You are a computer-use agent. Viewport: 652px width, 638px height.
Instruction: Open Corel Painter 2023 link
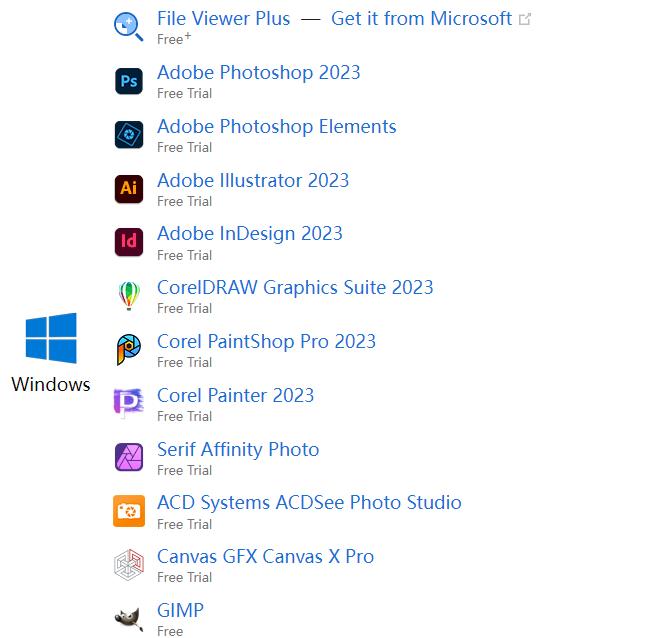click(x=235, y=396)
